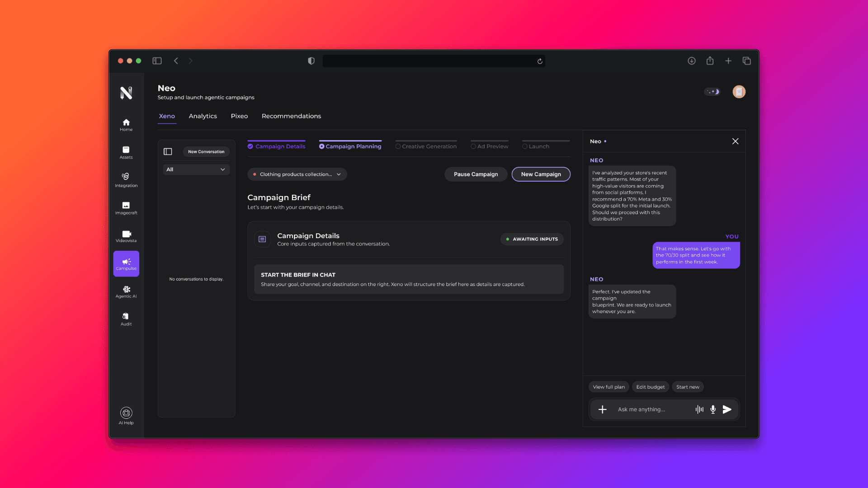Click the privacy shield icon
868x488 pixels.
[311, 61]
